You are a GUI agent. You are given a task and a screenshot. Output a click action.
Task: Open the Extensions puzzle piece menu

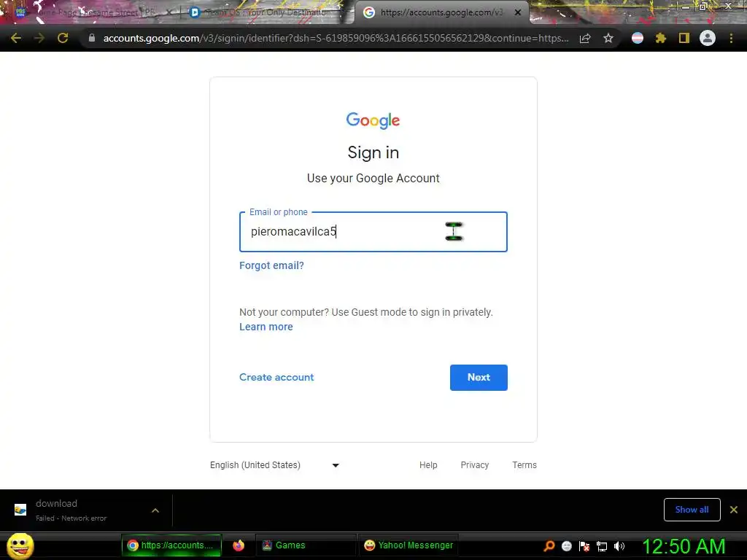[661, 38]
